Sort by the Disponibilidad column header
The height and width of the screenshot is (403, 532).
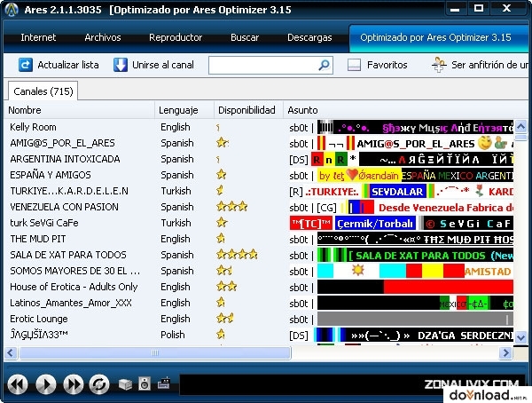(x=248, y=110)
